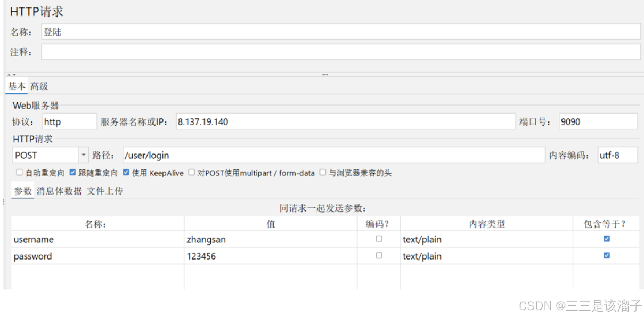Disable the 跟随重定向 checkbox

coord(73,173)
